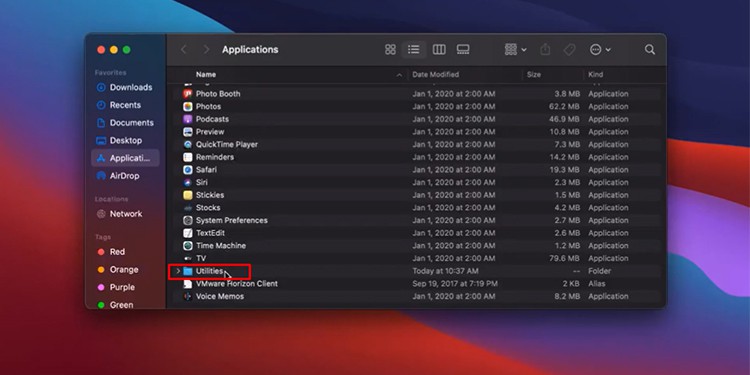Screen dimensions: 750x375
Task: Select the Purple tag
Action: [x=116, y=287]
